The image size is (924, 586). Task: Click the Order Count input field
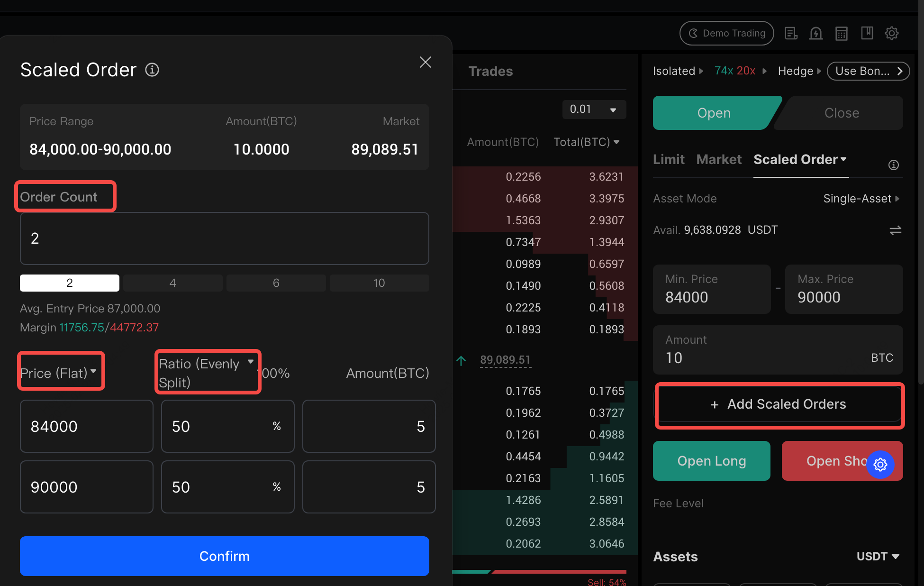coord(224,238)
